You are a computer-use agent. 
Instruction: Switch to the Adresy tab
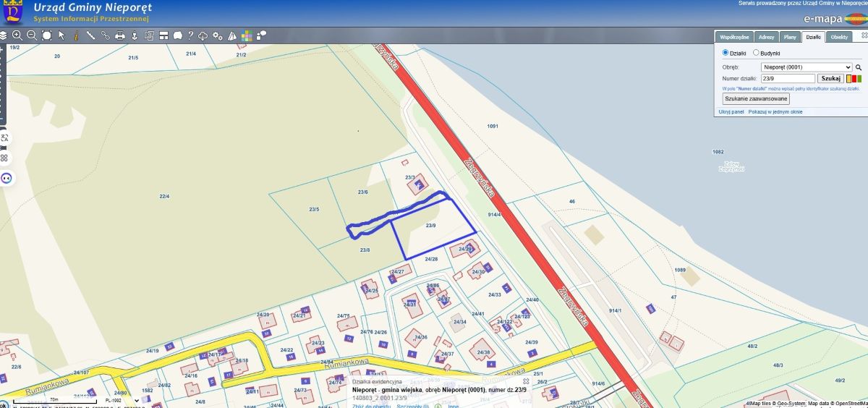766,37
